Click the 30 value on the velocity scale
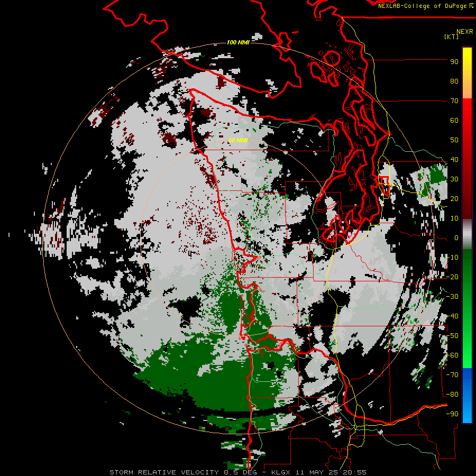 tap(454, 179)
